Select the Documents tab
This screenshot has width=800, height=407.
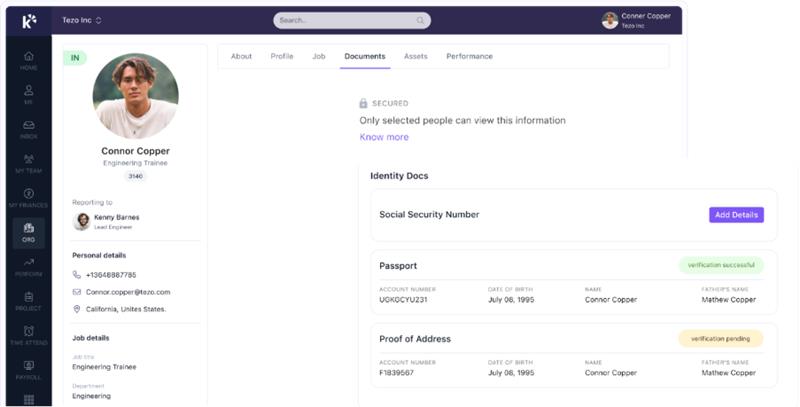pos(365,56)
